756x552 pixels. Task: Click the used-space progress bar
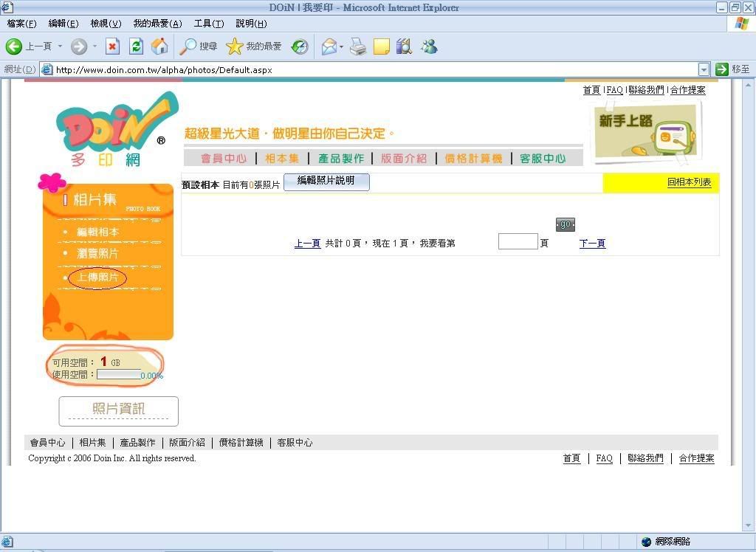118,375
